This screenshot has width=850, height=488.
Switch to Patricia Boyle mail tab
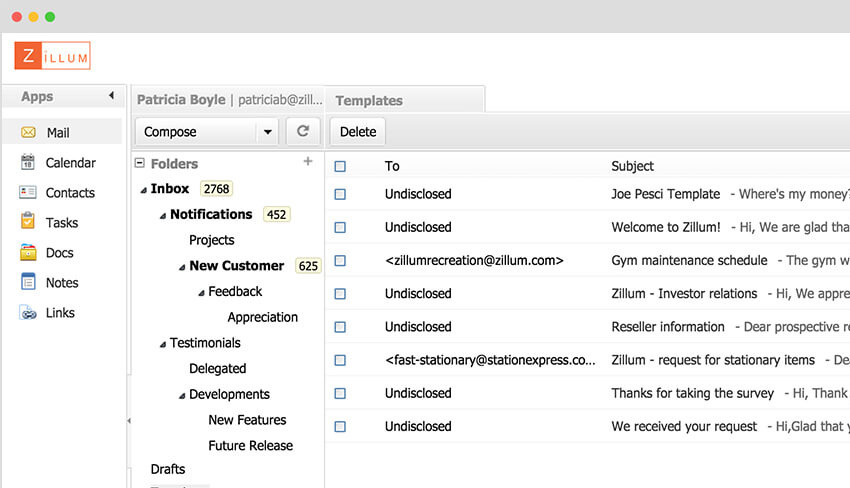(229, 100)
